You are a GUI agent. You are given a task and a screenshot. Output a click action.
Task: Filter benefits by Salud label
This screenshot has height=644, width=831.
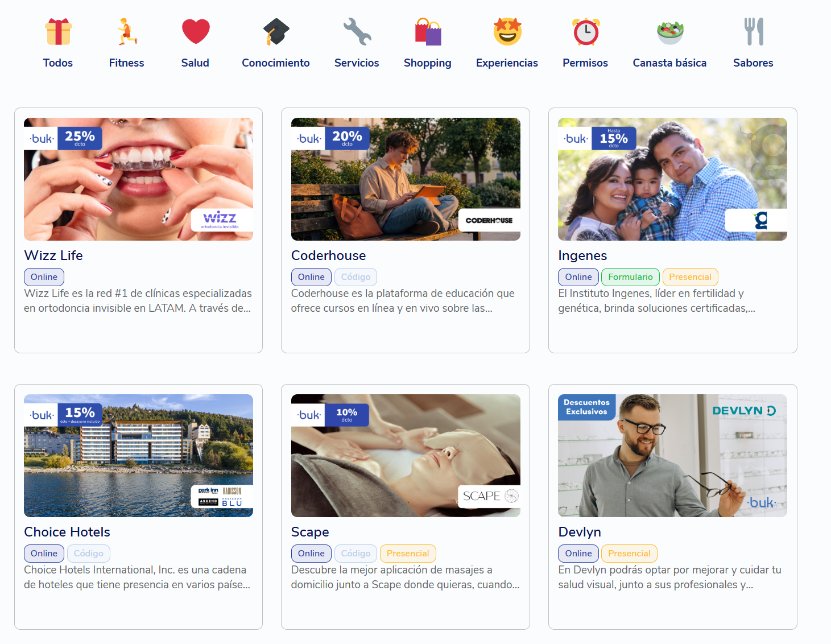(195, 63)
